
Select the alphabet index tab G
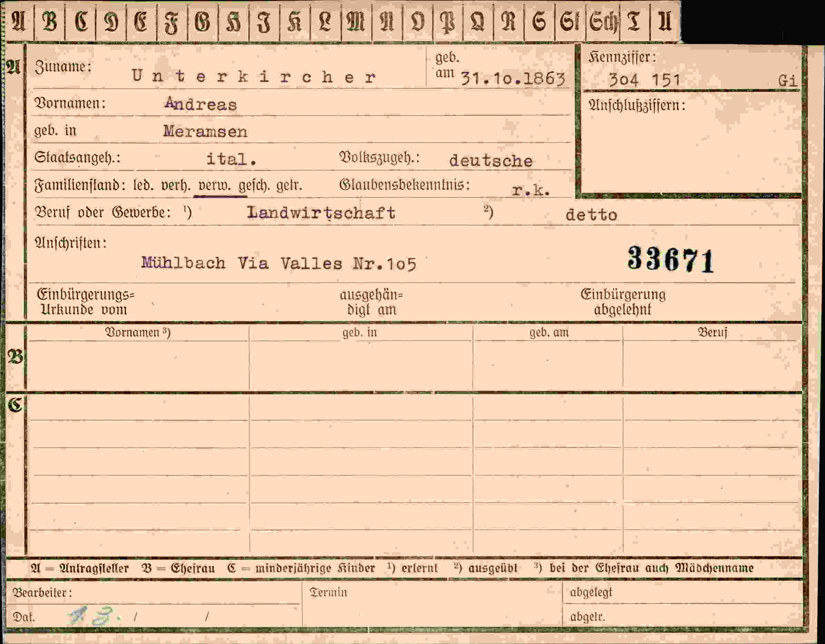coord(203,22)
